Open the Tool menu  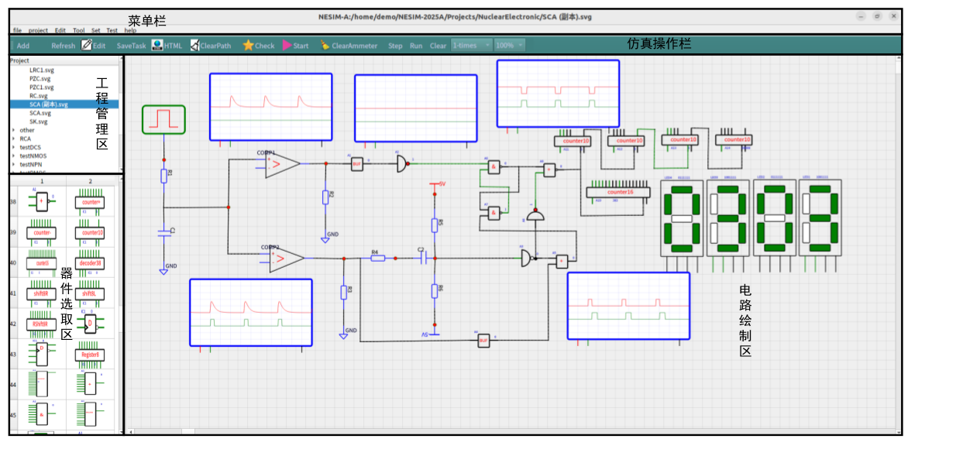(79, 30)
